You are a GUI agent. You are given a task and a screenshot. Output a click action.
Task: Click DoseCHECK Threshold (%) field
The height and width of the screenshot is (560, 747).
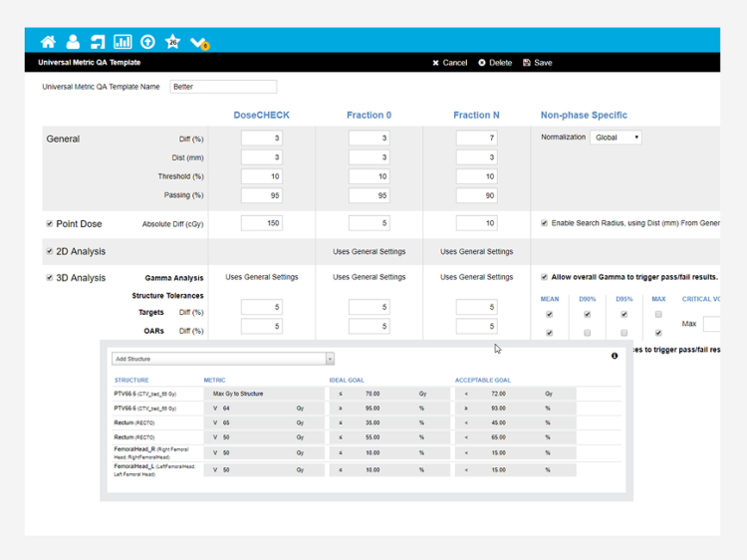click(262, 176)
